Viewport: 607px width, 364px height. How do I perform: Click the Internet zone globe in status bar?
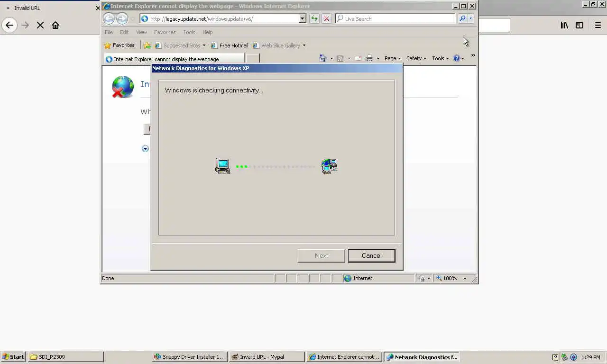click(x=348, y=278)
